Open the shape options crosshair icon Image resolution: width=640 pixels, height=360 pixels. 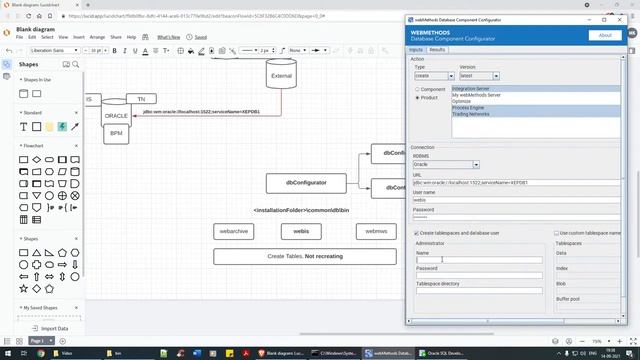180,51
